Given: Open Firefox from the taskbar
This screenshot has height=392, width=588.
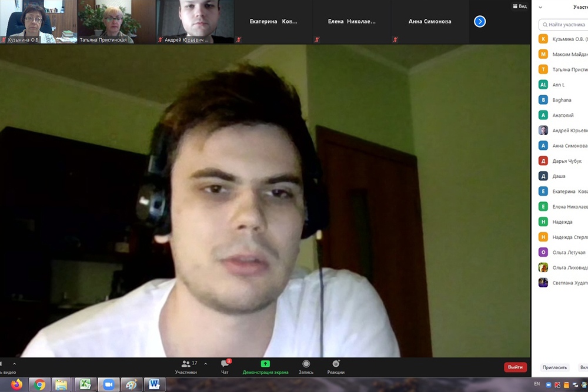Looking at the screenshot, I should (16, 384).
